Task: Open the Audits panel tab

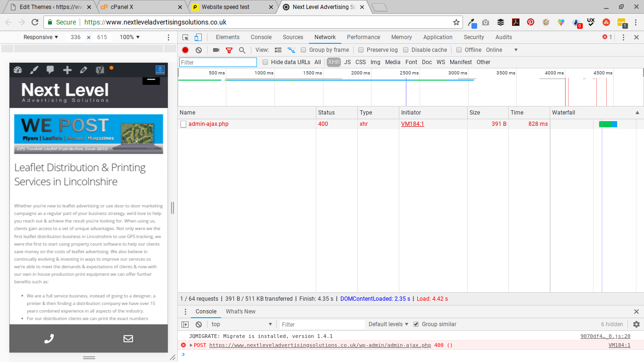Action: (x=504, y=37)
